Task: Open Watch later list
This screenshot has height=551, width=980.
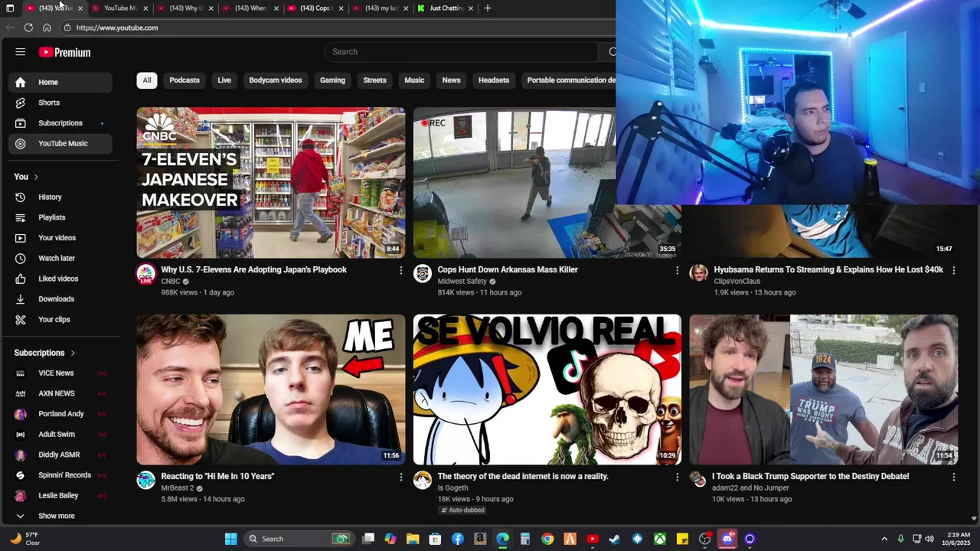Action: pos(60,259)
